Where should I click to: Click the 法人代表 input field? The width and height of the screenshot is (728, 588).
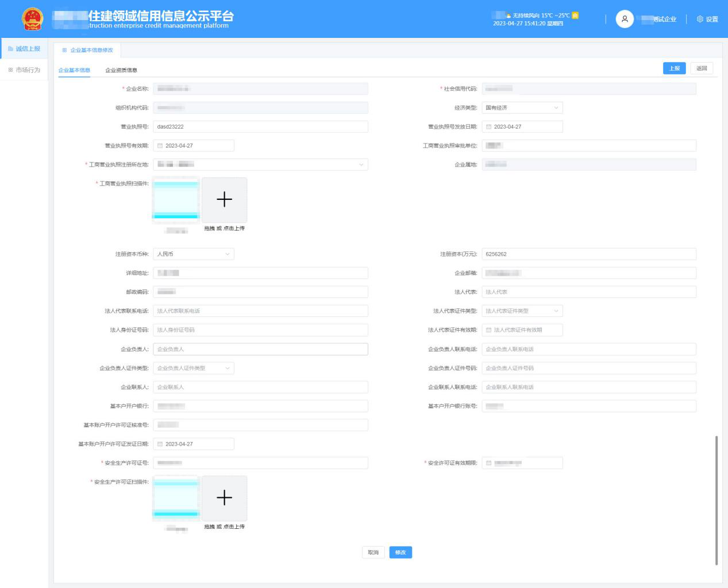click(x=588, y=292)
